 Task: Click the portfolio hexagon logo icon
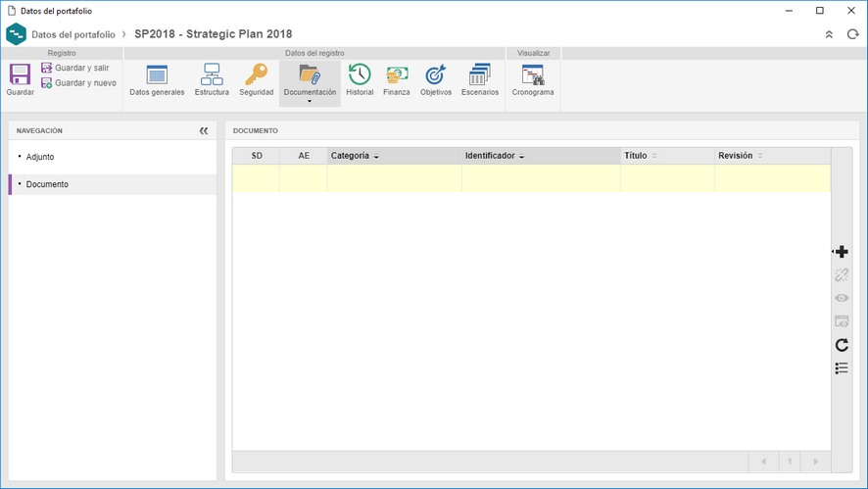16,34
